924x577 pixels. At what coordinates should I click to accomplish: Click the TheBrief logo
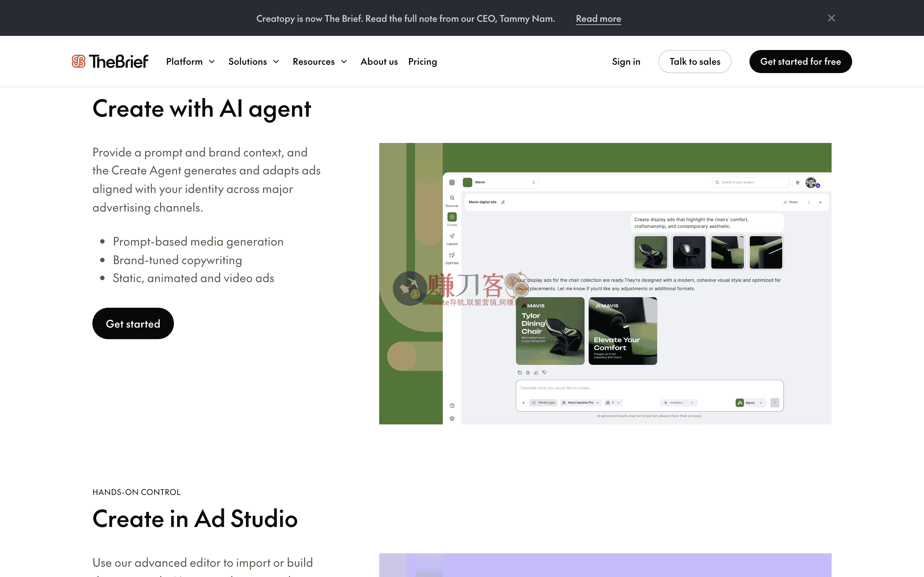110,62
